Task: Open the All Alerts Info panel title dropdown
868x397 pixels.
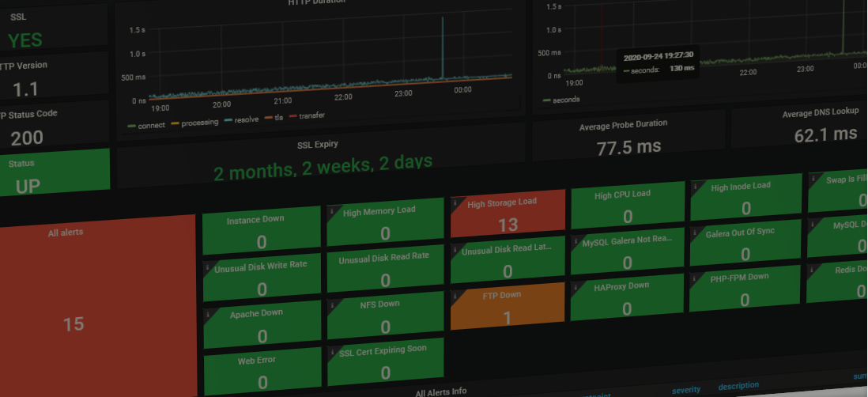Action: [x=441, y=391]
